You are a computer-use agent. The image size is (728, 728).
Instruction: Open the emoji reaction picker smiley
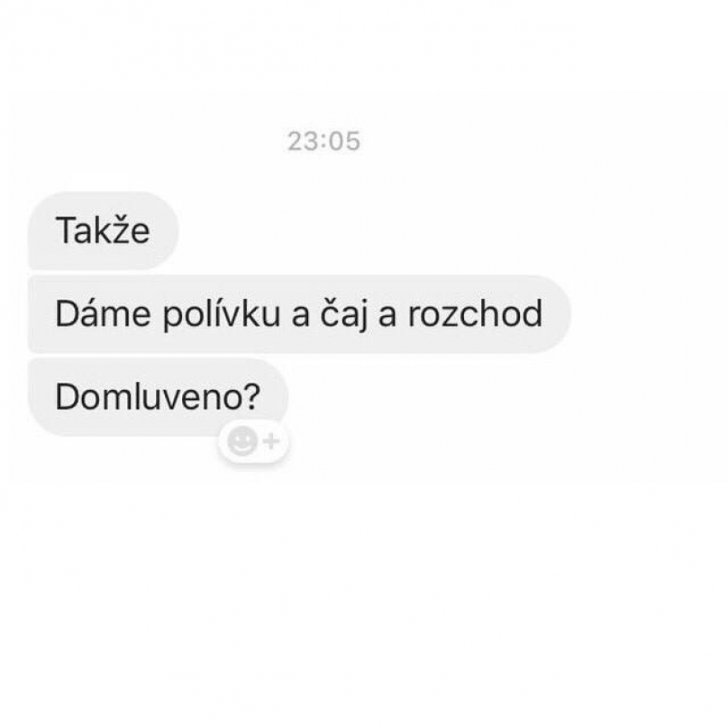[241, 441]
